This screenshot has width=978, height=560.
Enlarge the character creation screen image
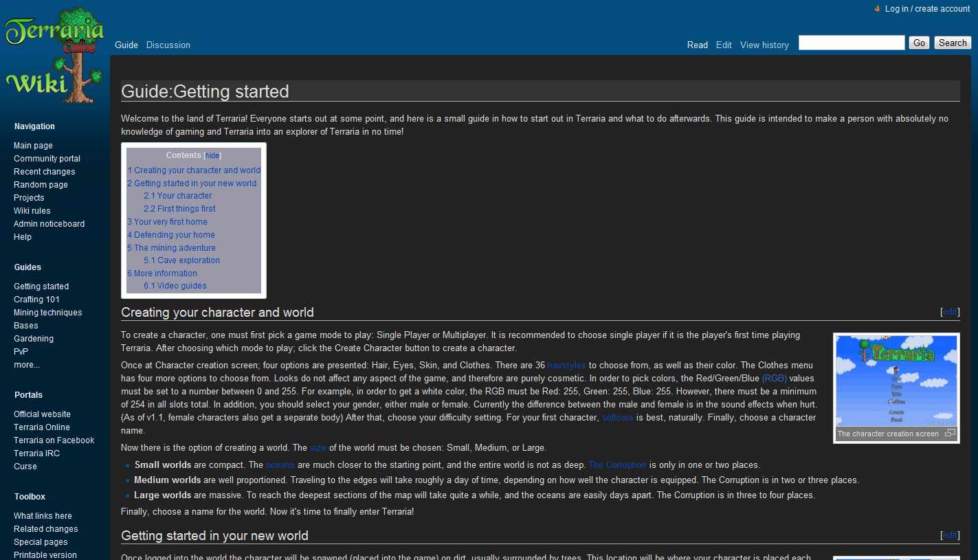click(x=950, y=433)
